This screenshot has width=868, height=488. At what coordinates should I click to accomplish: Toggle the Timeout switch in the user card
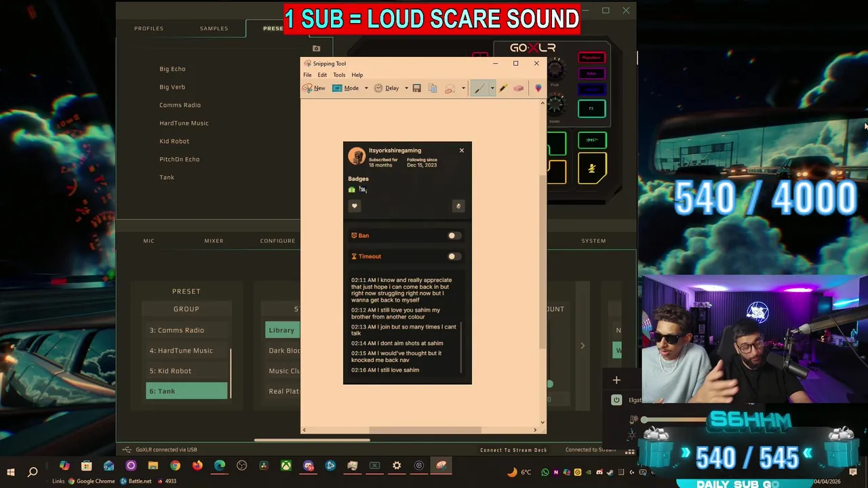click(454, 256)
